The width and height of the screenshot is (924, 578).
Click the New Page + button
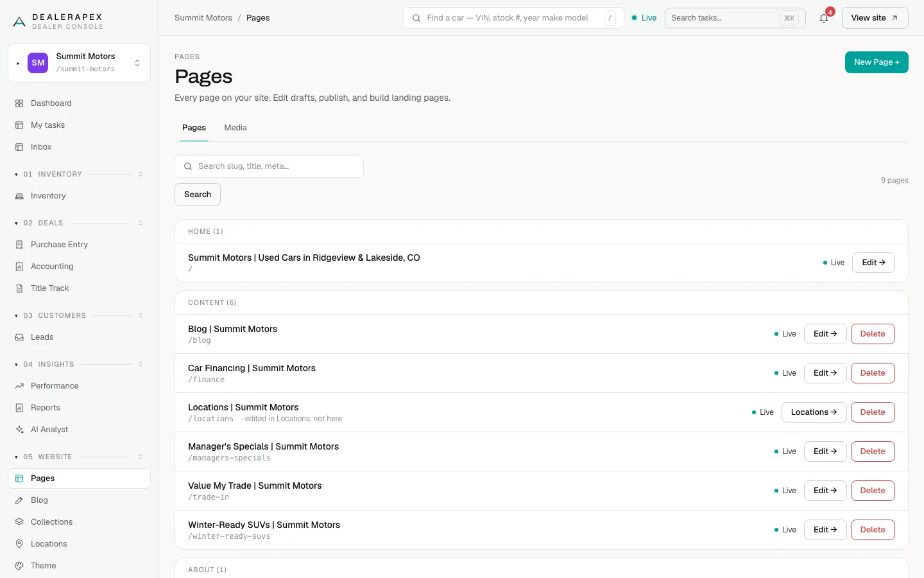coord(877,62)
